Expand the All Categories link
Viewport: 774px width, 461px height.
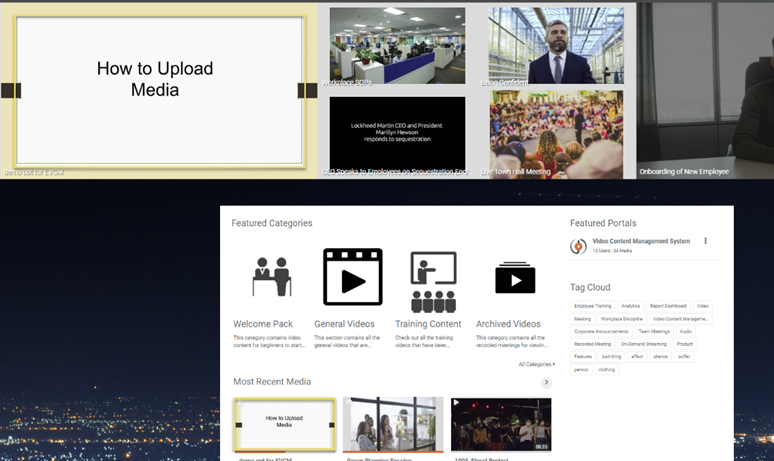pyautogui.click(x=535, y=364)
